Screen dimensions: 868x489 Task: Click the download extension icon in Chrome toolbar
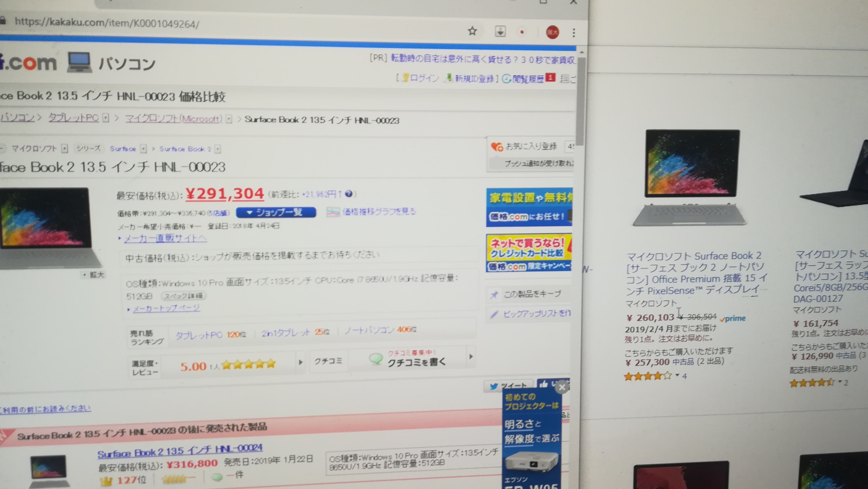coord(500,32)
